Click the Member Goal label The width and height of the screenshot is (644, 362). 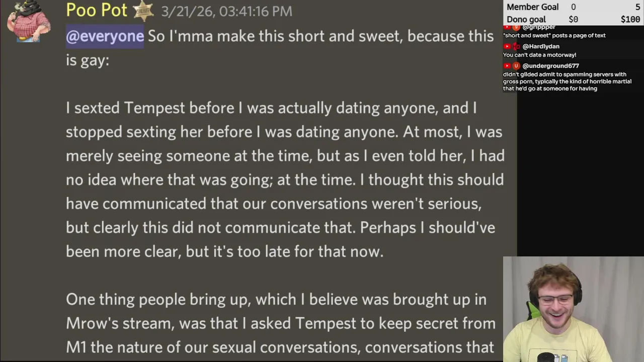tap(532, 7)
